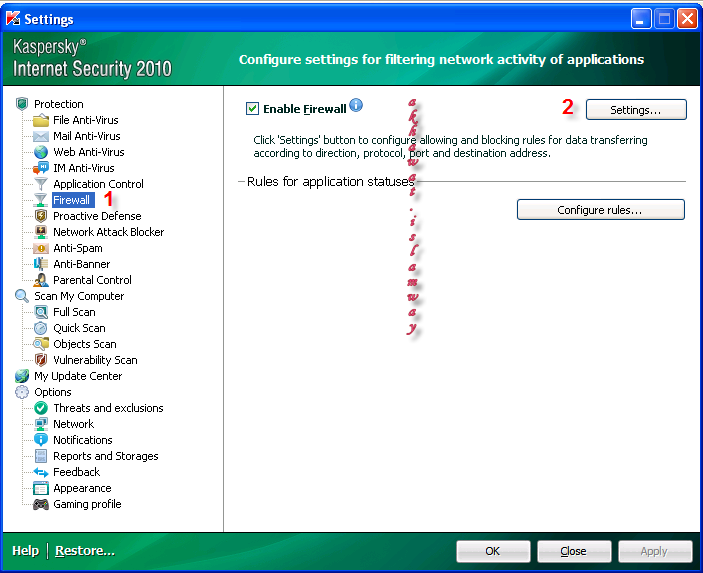703x573 pixels.
Task: Click the Options gear icon
Action: tap(22, 392)
